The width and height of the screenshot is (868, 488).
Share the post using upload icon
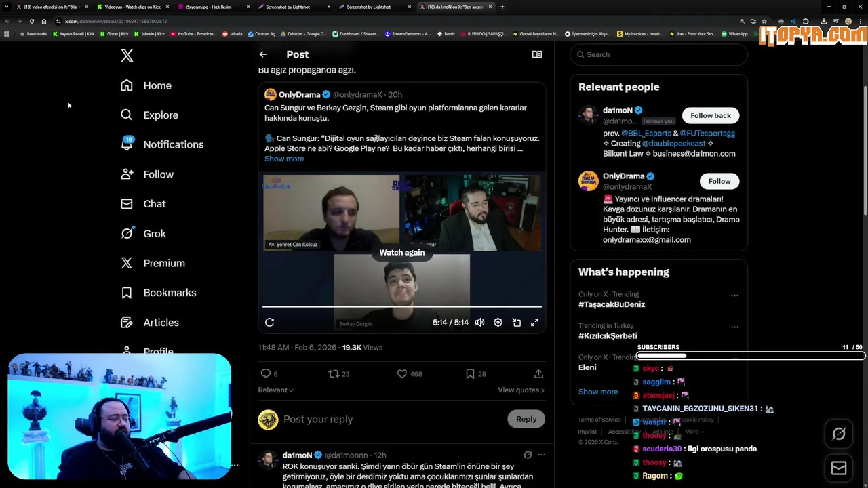[x=538, y=373]
